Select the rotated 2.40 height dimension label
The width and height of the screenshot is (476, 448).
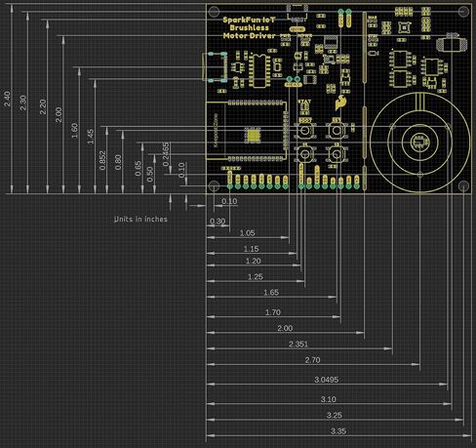tap(7, 99)
